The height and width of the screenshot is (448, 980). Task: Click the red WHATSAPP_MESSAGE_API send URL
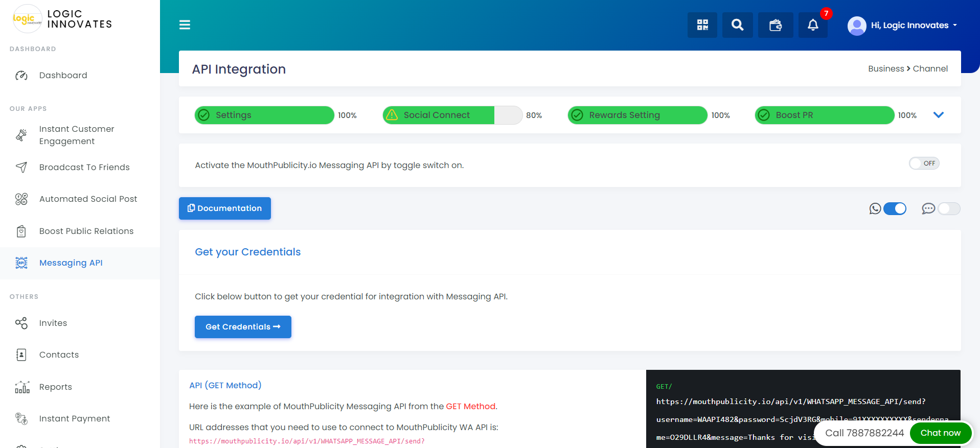(x=307, y=441)
